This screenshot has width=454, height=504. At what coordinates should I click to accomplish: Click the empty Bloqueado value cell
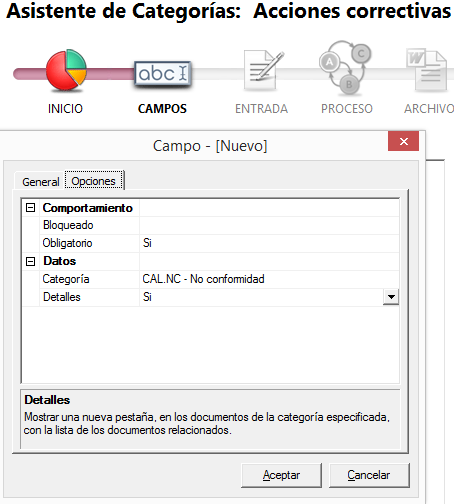point(269,225)
